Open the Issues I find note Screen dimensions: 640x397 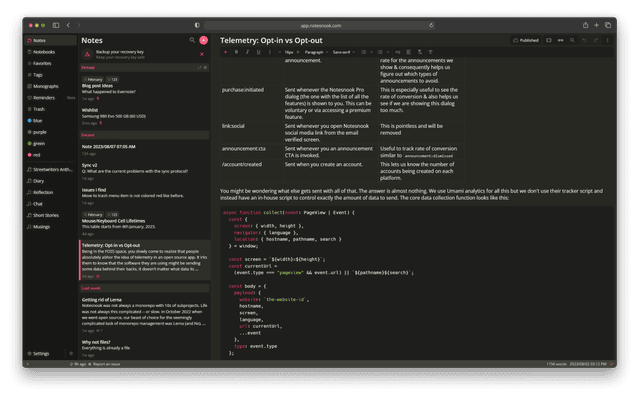[x=144, y=196]
